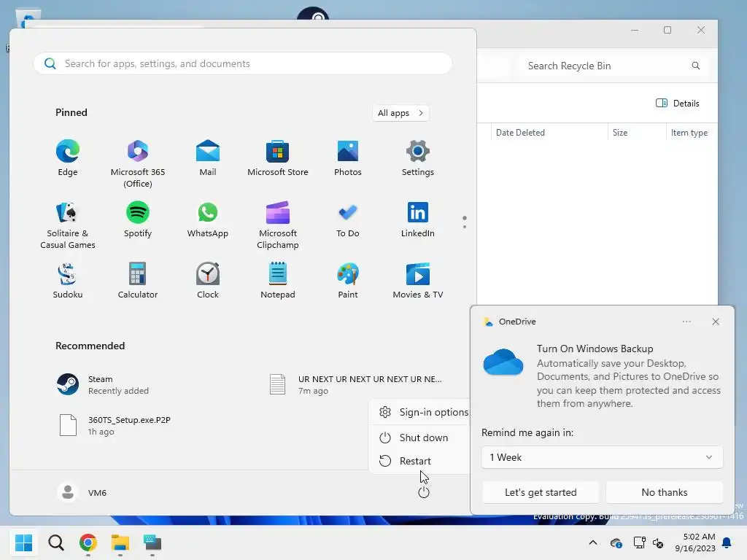Go to next pinned apps page dots
Viewport: 747px width, 560px height.
[465, 222]
